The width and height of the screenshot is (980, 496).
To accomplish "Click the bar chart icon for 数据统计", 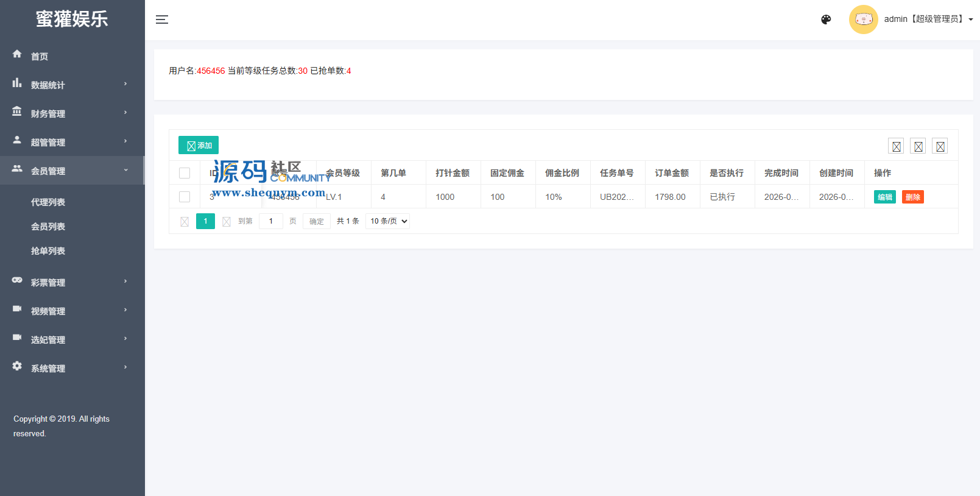I will (17, 83).
